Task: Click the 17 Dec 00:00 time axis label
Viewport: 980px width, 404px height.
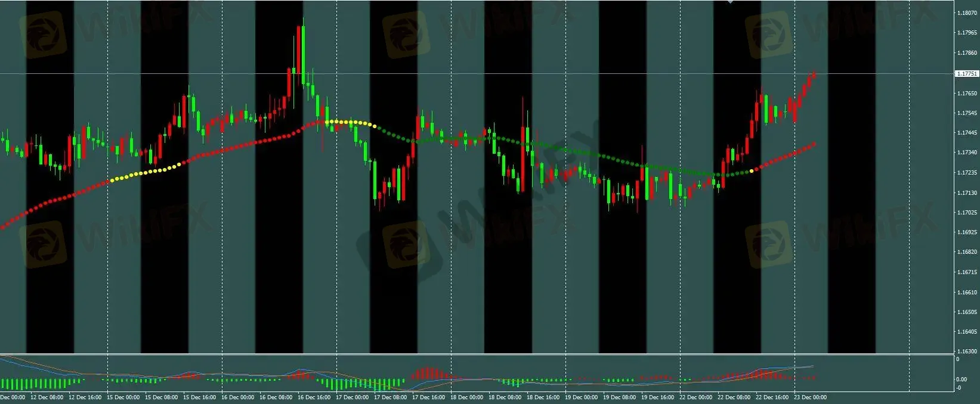Action: pyautogui.click(x=352, y=397)
